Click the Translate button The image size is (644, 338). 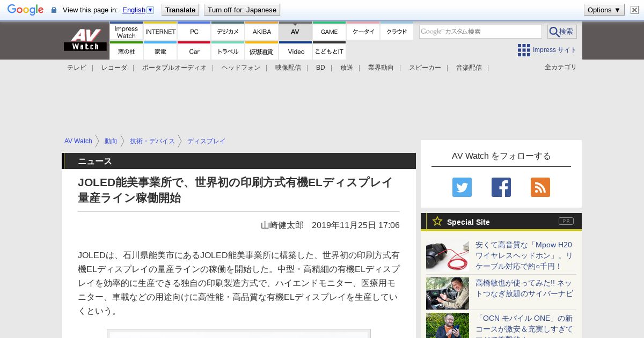(180, 10)
